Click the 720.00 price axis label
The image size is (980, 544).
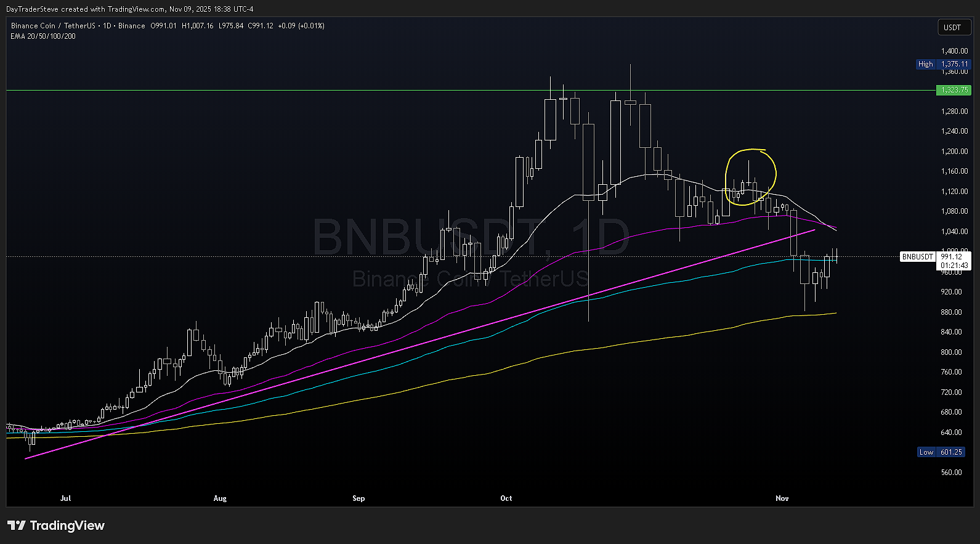(x=951, y=392)
